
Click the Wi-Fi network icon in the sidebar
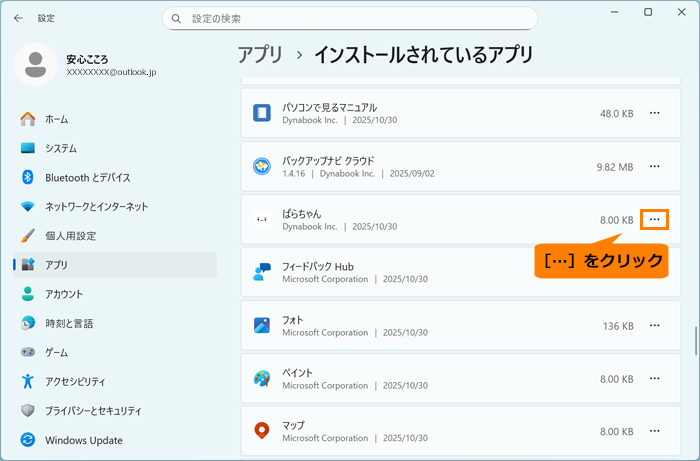tap(28, 207)
